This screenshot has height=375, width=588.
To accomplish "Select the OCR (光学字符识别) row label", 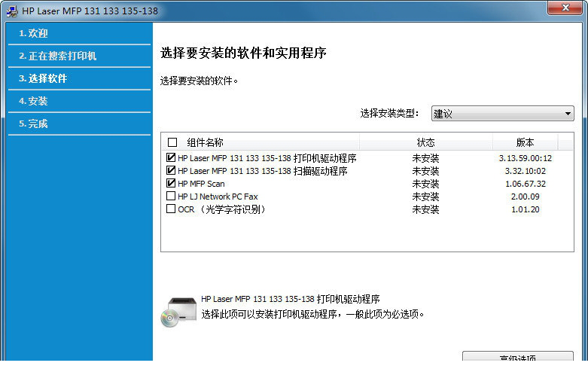I will pyautogui.click(x=222, y=209).
